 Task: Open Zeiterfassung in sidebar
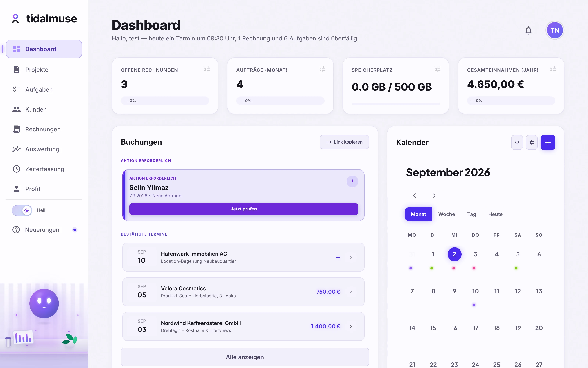pyautogui.click(x=44, y=169)
